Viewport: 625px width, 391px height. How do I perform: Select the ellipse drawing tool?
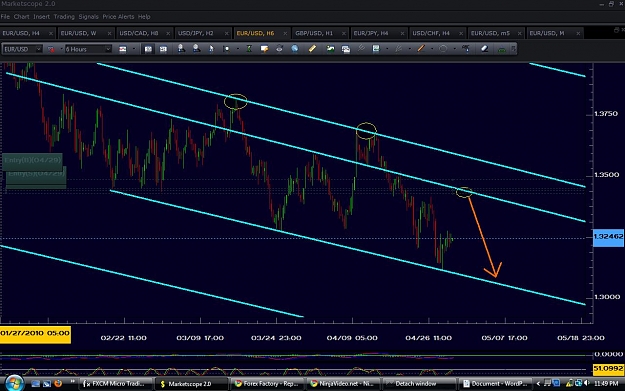[x=443, y=49]
